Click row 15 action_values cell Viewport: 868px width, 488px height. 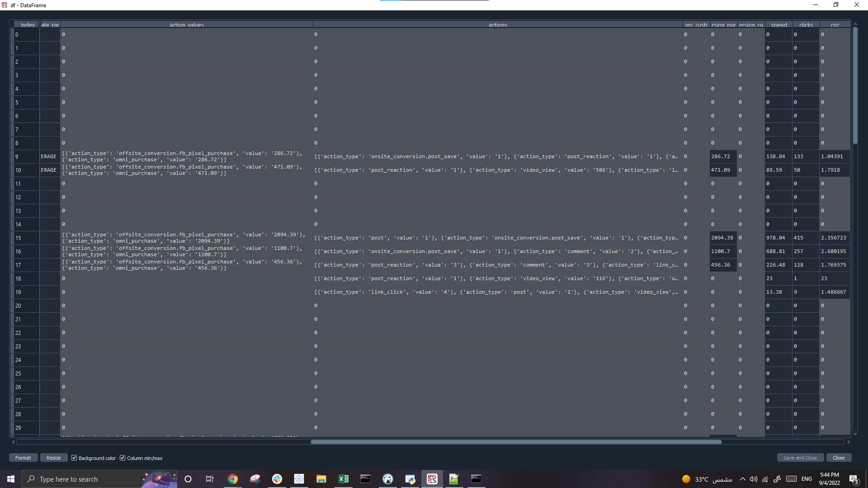pos(185,237)
